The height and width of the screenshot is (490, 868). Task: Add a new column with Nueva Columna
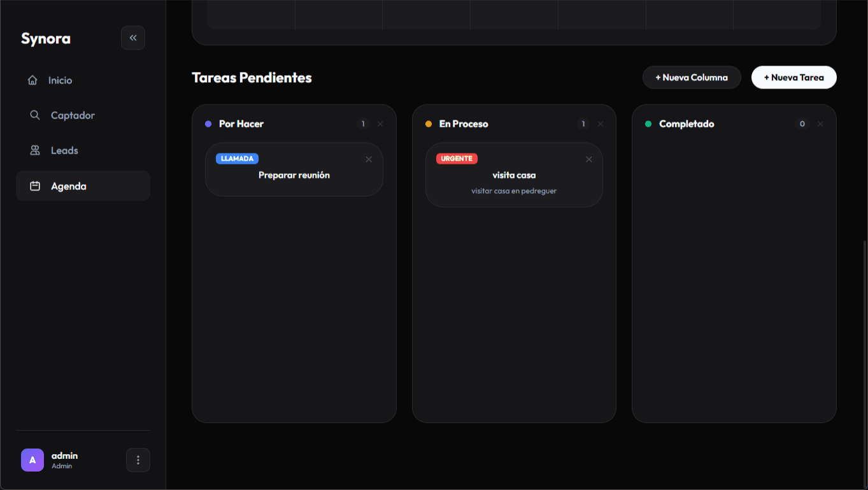(692, 78)
